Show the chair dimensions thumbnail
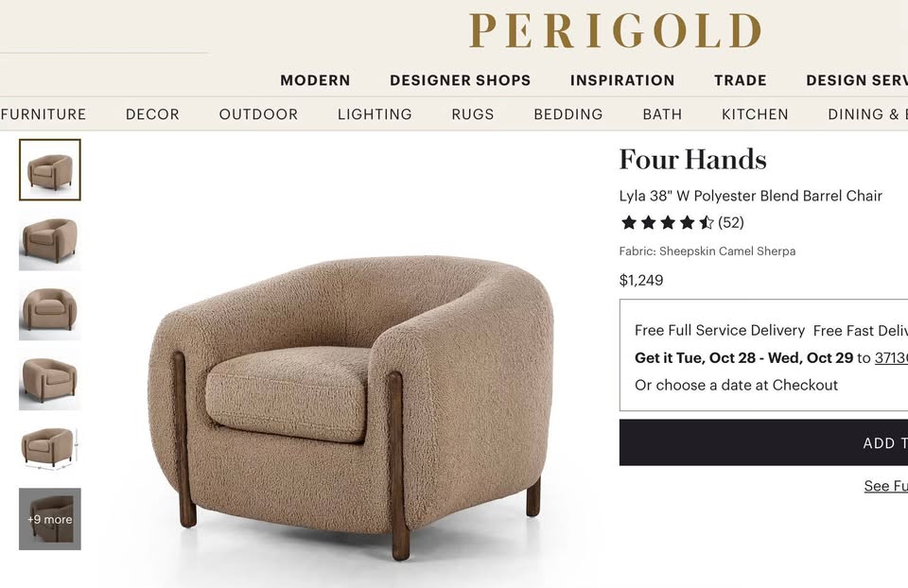Screen dimensions: 908x588 (50, 447)
